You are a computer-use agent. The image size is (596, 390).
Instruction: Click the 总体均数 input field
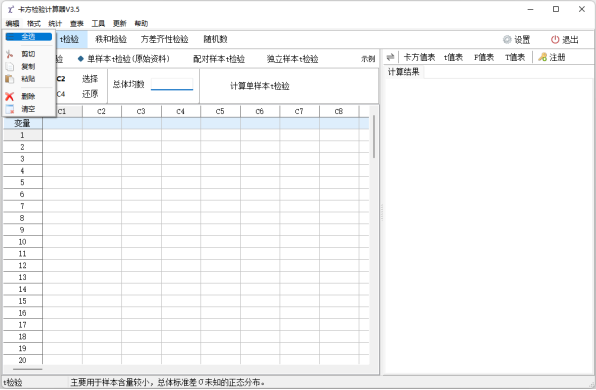click(x=172, y=84)
